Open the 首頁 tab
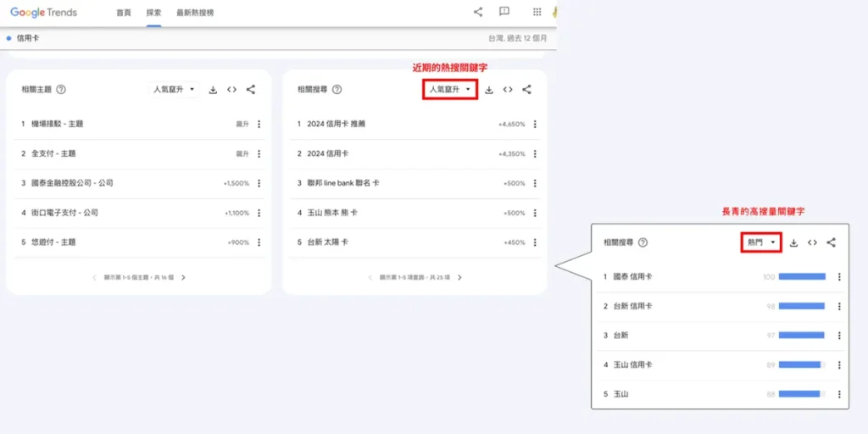Viewport: 868px width, 434px height. [x=124, y=13]
